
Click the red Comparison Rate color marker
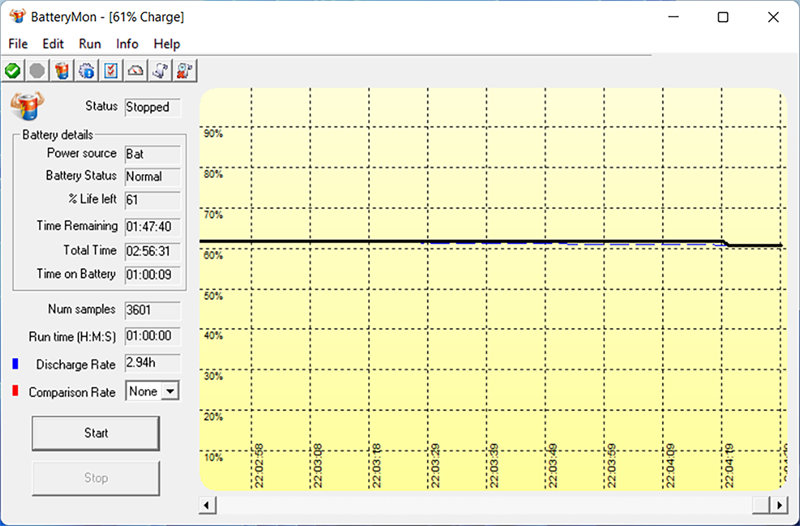click(15, 391)
